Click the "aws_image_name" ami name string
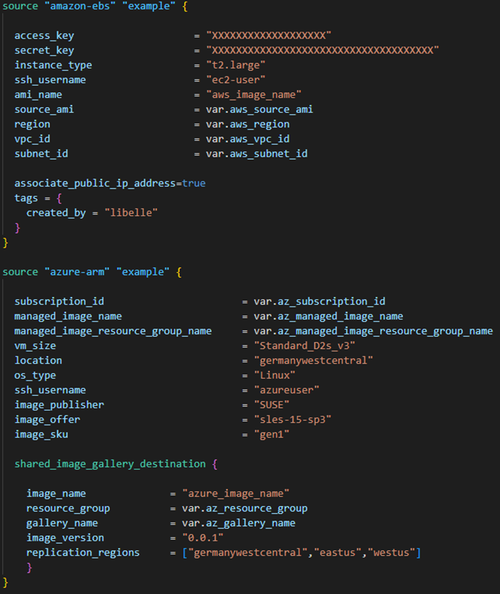 tap(253, 95)
